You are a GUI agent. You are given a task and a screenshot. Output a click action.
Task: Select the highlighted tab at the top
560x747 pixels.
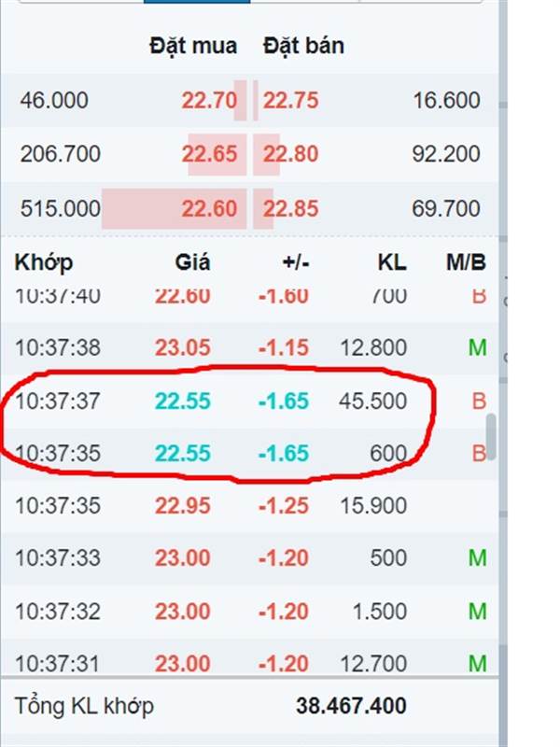pyautogui.click(x=197, y=2)
